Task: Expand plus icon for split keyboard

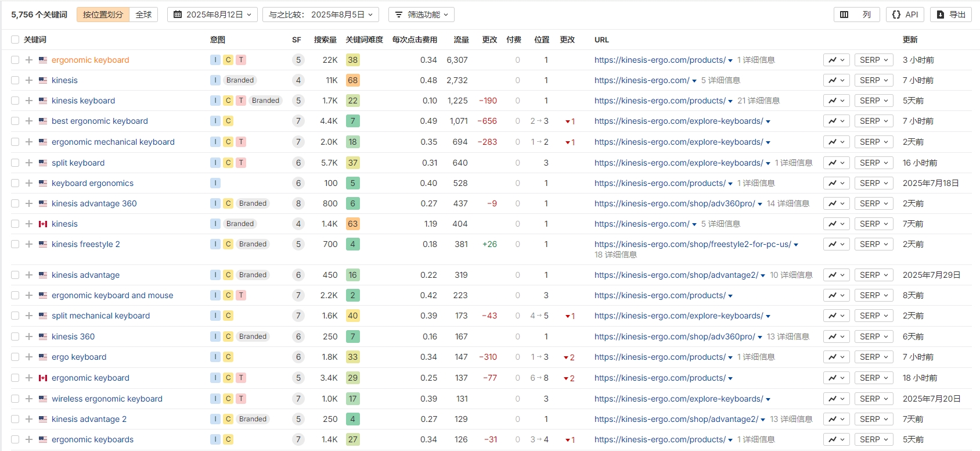Action: (29, 163)
